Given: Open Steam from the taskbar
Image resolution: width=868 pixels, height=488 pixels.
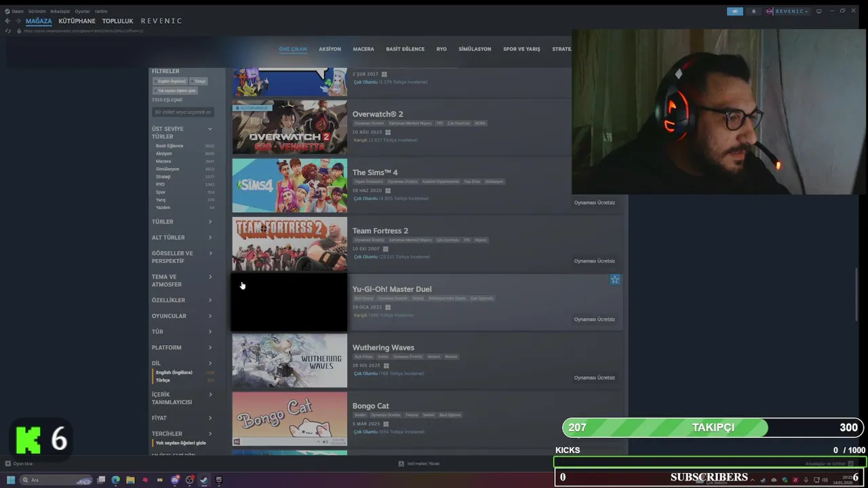Looking at the screenshot, I should point(203,480).
